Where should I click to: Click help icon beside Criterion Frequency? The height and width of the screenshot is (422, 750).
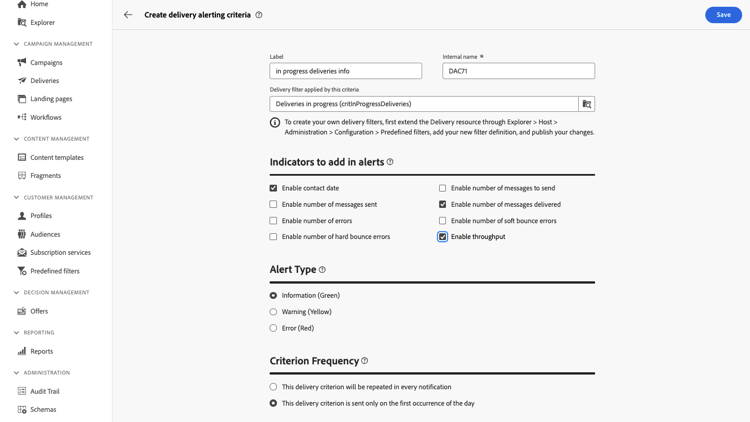coord(365,361)
